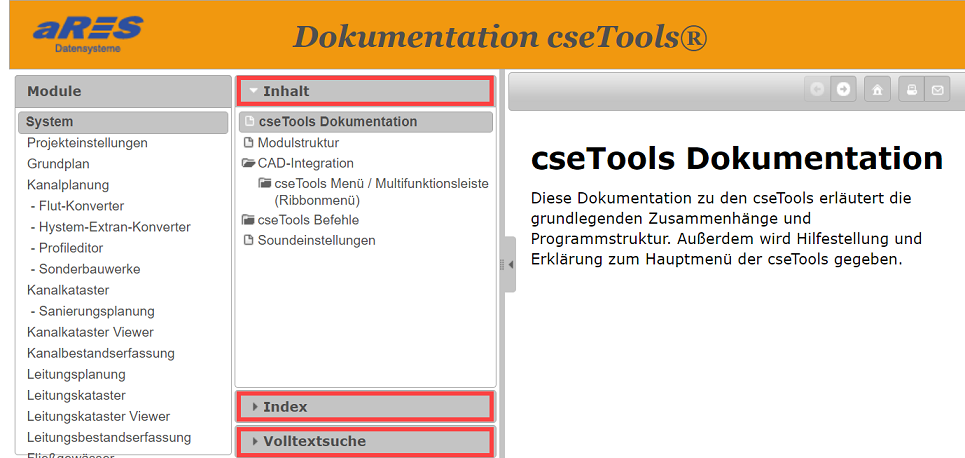Click the forward navigation arrow icon
The width and height of the screenshot is (965, 458).
(x=844, y=90)
